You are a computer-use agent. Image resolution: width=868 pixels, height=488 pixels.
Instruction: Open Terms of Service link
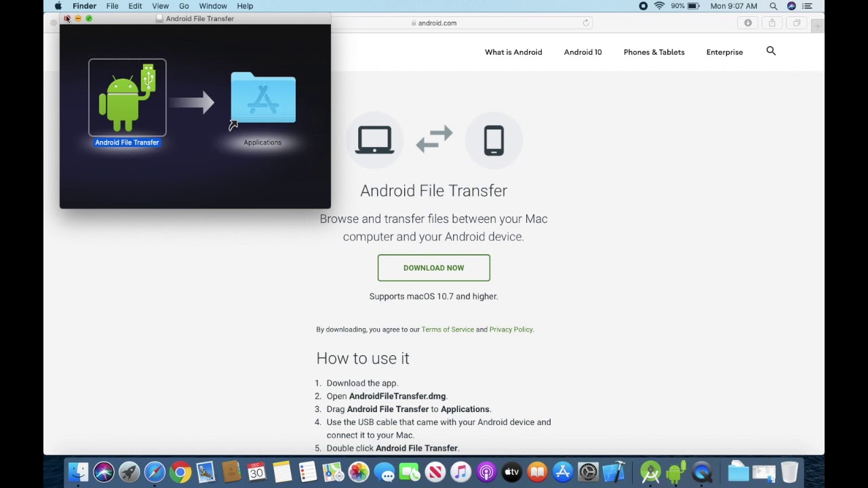(x=448, y=329)
